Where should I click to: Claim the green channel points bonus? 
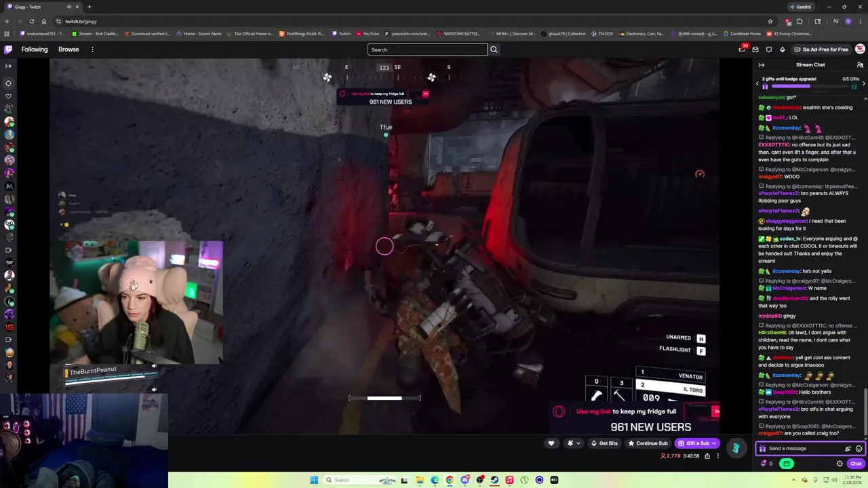787,464
